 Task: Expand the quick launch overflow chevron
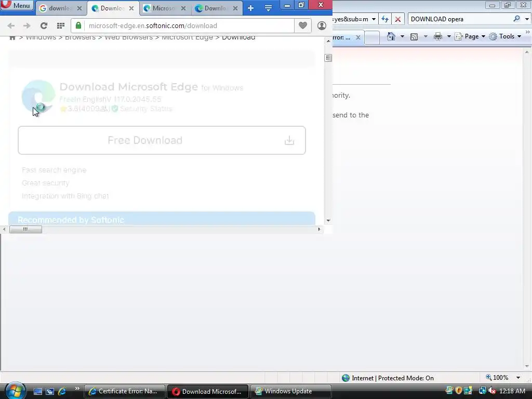point(77,389)
